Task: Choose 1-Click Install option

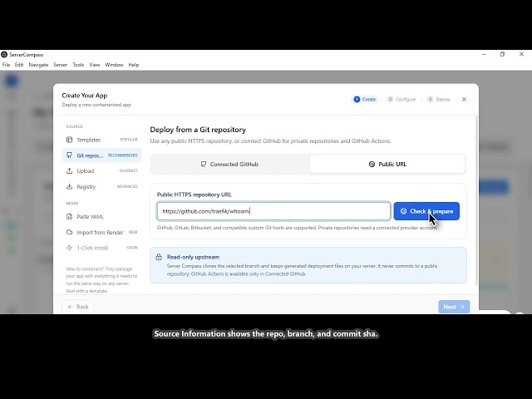Action: (101, 248)
